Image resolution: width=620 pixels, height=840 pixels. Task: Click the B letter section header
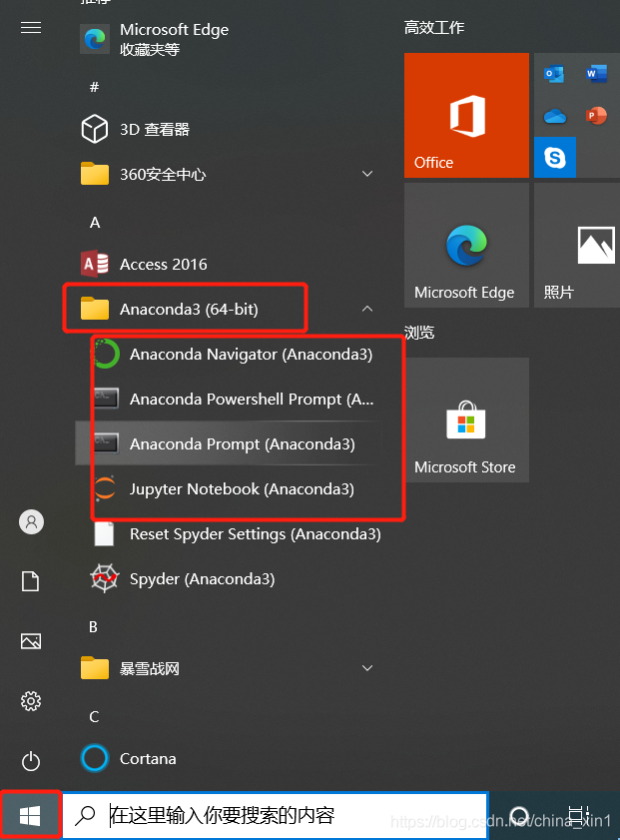[94, 627]
